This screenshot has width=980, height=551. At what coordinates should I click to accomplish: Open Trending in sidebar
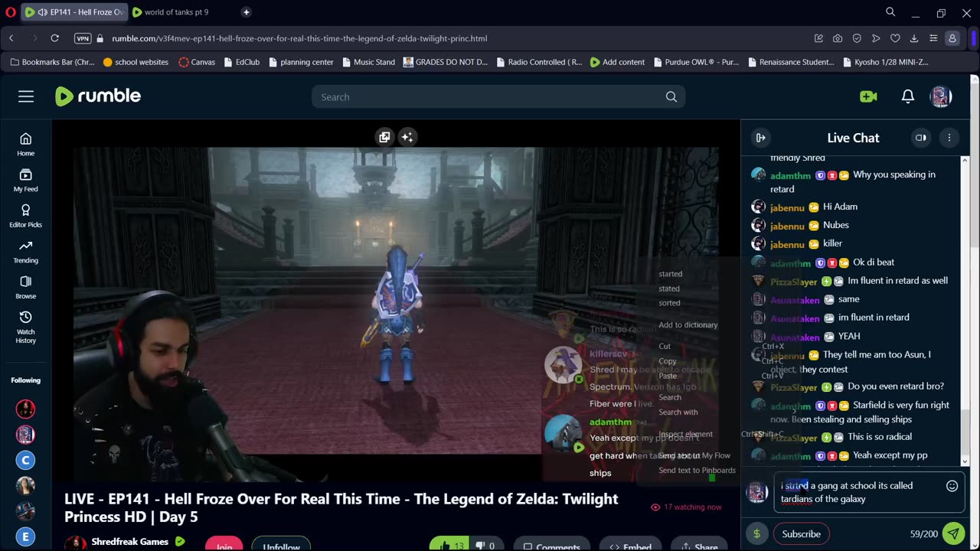[x=25, y=251]
